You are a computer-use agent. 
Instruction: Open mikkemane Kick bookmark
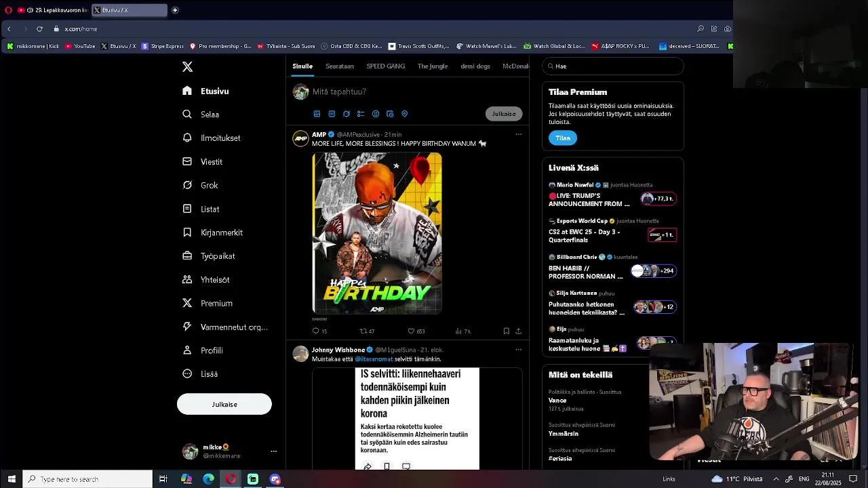click(x=33, y=46)
